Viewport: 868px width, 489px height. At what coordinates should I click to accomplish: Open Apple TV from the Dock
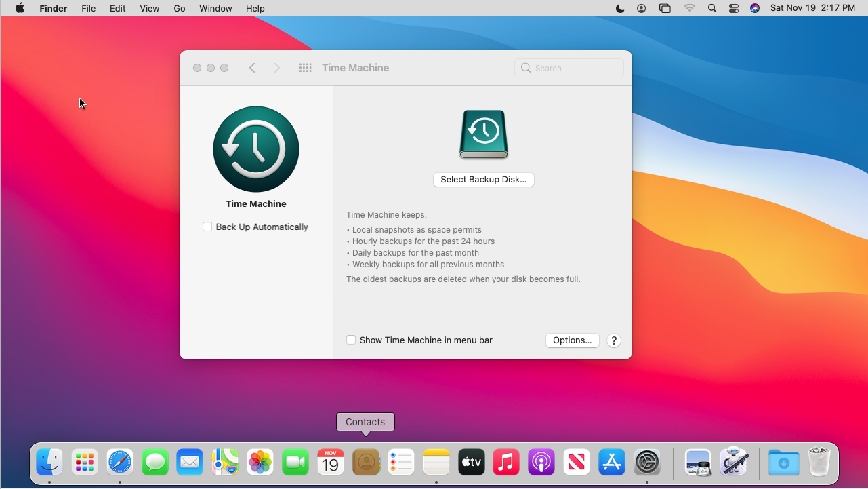pyautogui.click(x=472, y=463)
